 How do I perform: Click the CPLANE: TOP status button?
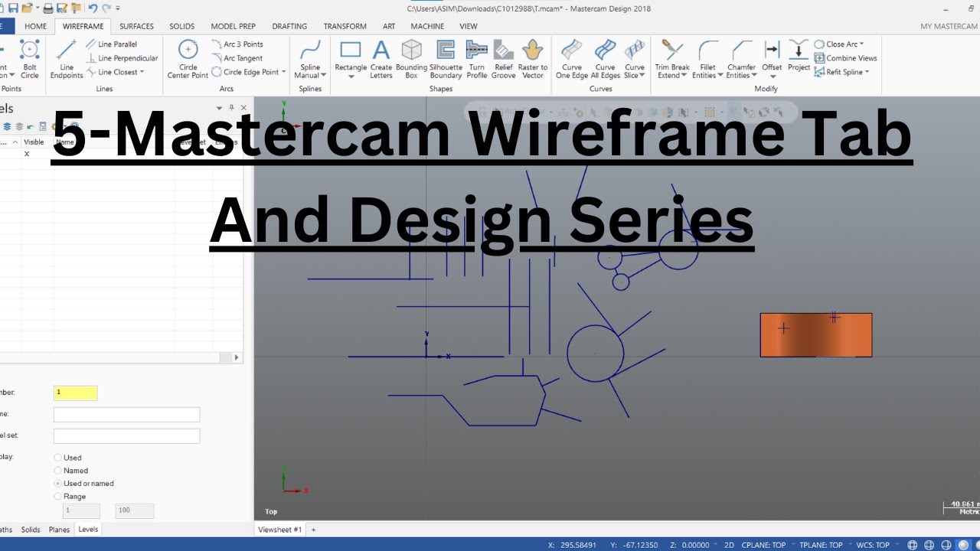764,545
